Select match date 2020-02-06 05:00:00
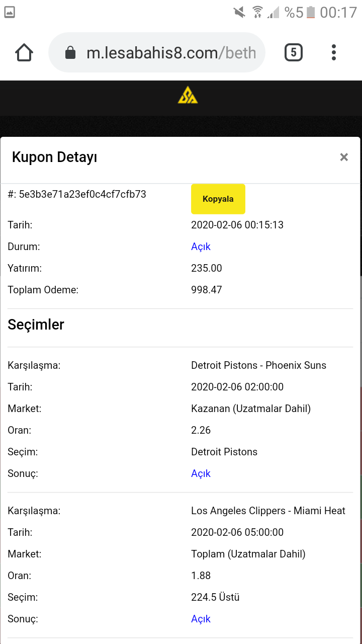362x644 pixels. 237,532
